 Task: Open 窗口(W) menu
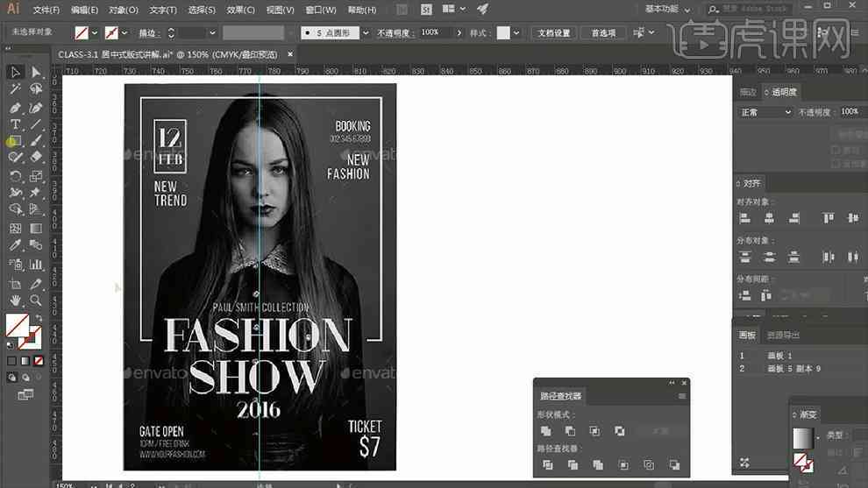pyautogui.click(x=321, y=10)
